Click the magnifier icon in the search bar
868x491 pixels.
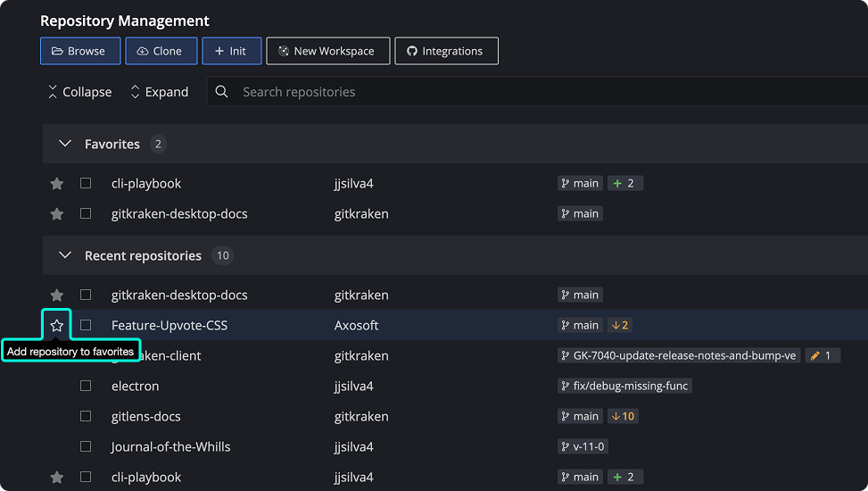coord(222,92)
